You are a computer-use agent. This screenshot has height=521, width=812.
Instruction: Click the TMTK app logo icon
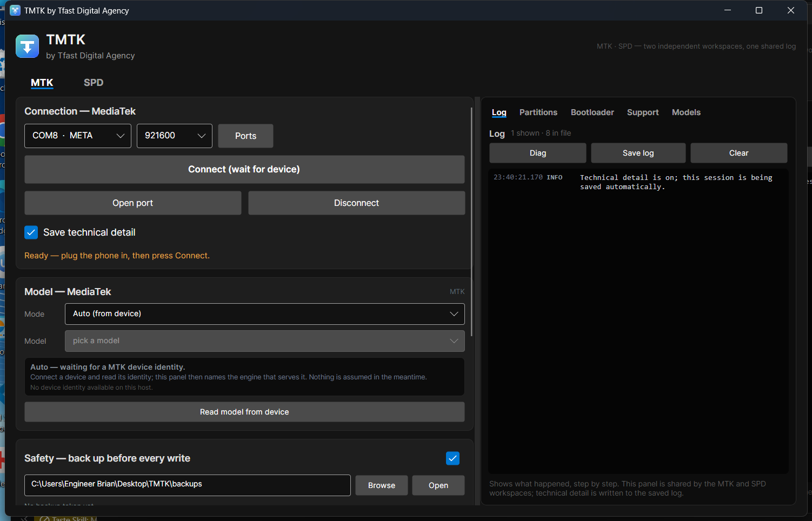click(x=27, y=46)
